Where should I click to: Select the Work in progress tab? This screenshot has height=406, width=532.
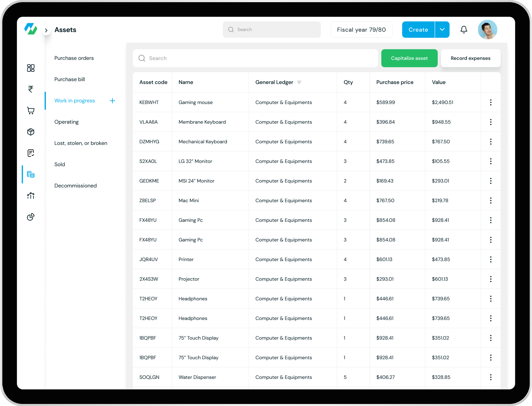tap(75, 101)
